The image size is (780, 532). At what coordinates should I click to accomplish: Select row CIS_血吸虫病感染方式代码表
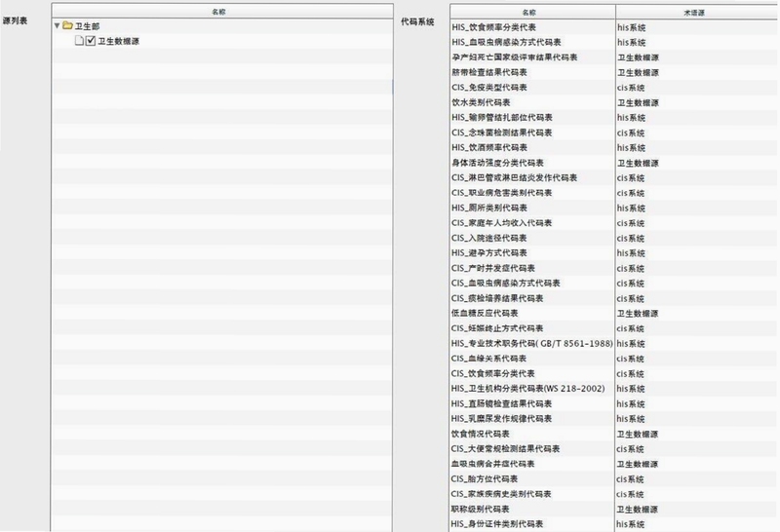[x=614, y=283]
